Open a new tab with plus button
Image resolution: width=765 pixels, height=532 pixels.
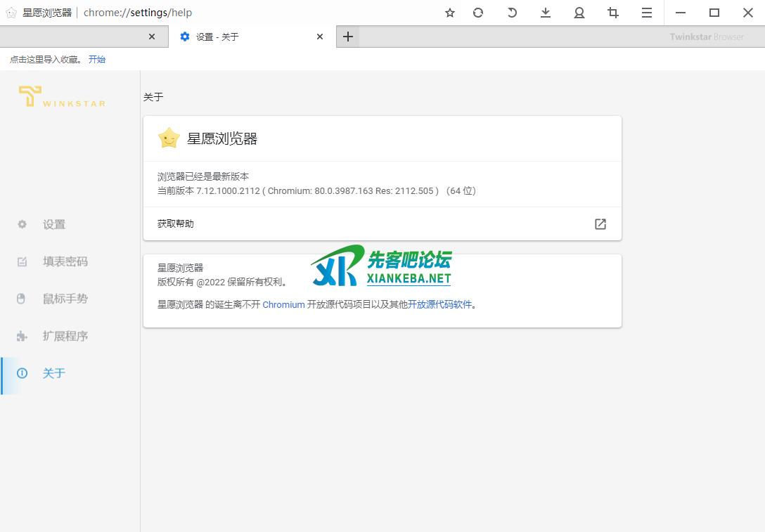[348, 37]
